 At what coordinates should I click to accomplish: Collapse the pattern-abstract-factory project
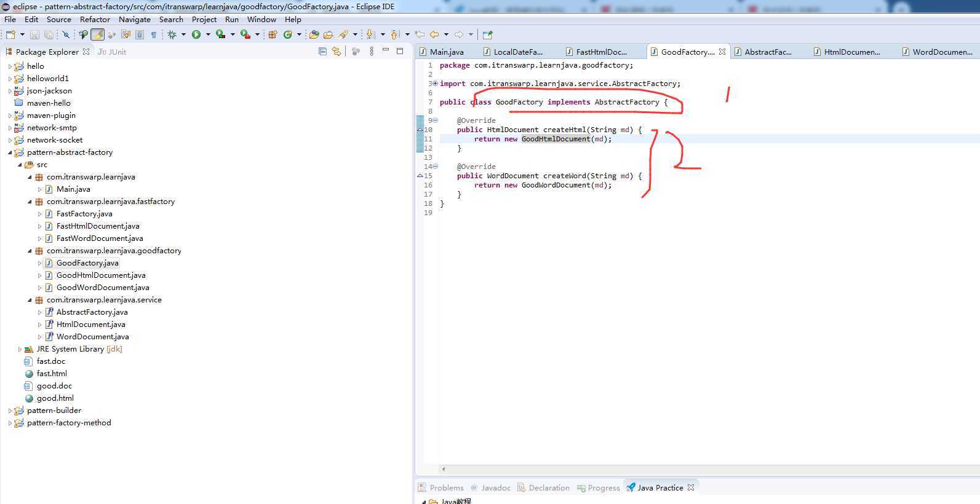10,152
